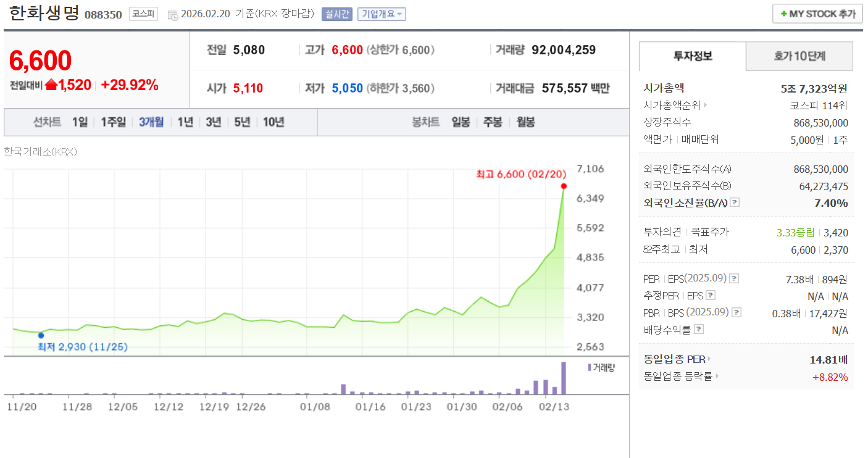The height and width of the screenshot is (458, 868).
Task: Show the 월봉 candlestick chart
Action: (525, 122)
